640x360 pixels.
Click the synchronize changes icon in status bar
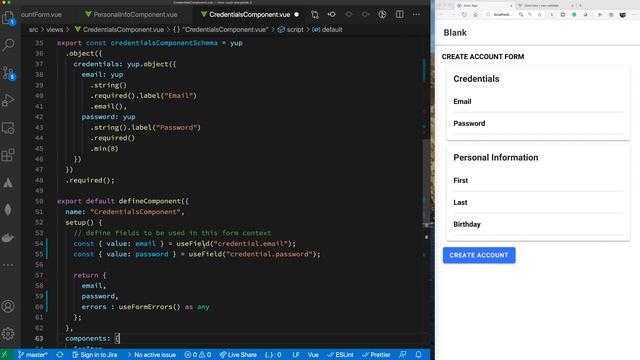click(60, 355)
